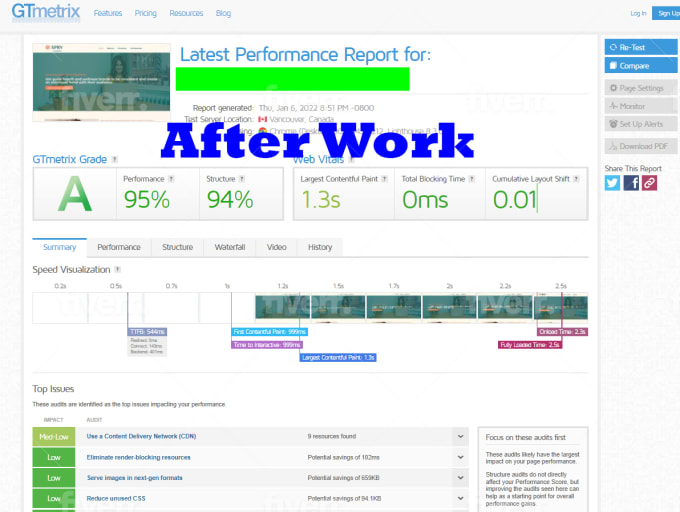
Task: Open Page Settings
Action: coord(641,88)
